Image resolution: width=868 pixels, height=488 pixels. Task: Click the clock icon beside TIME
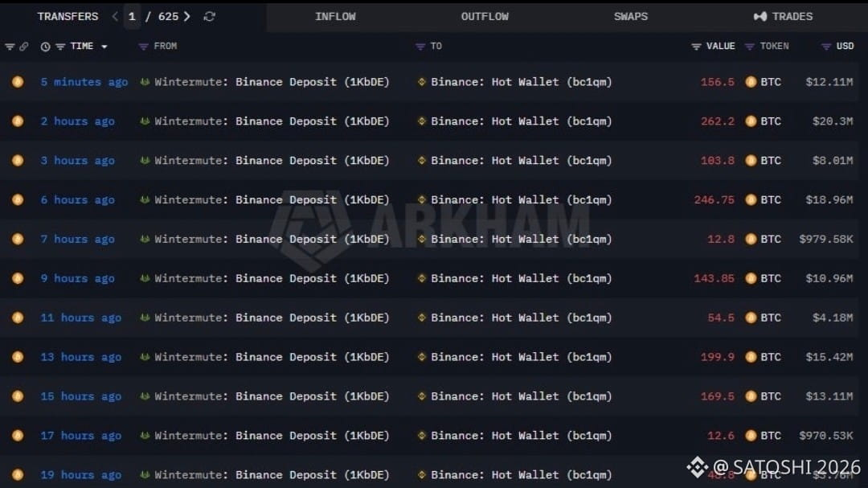point(45,47)
